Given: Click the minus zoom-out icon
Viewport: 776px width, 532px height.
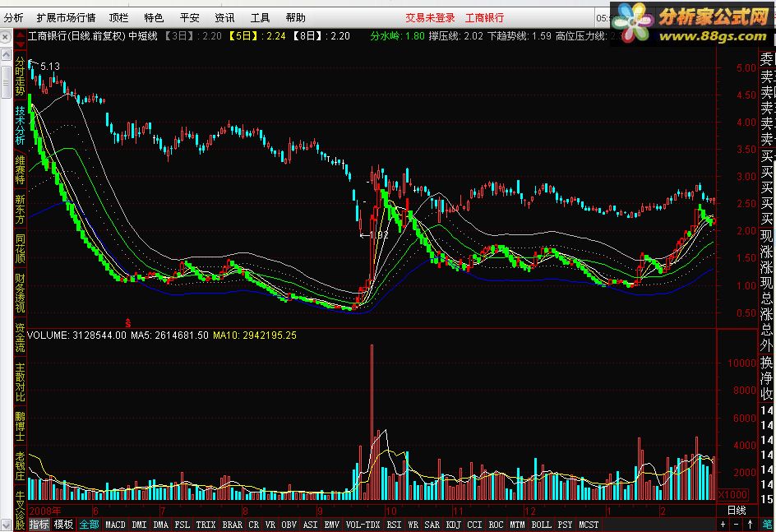Looking at the screenshot, I should pyautogui.click(x=736, y=524).
